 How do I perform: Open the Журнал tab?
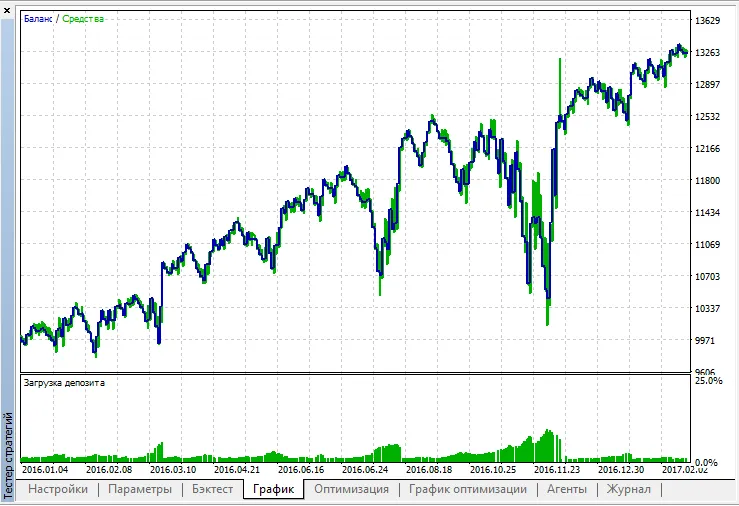point(629,489)
